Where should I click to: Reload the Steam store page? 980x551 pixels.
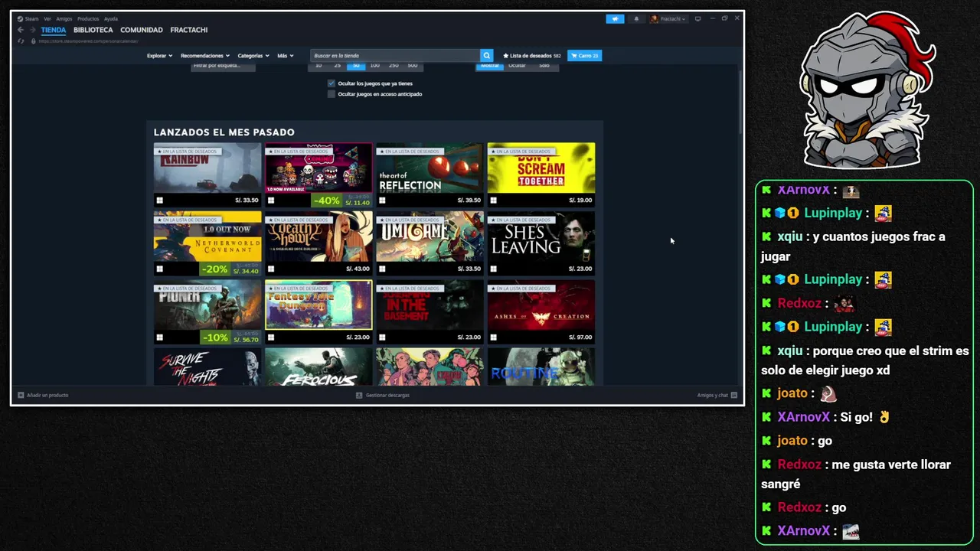[21, 41]
